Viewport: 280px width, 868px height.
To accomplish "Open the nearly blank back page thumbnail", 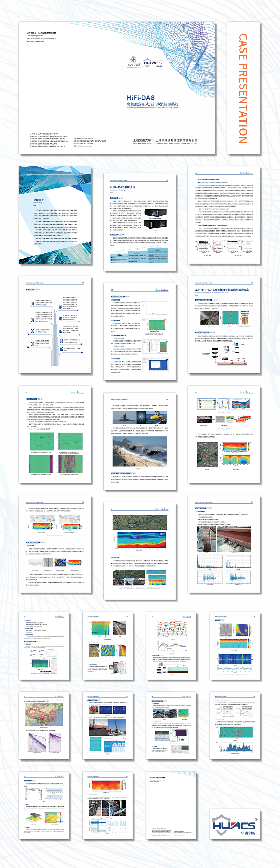I will (x=171, y=805).
